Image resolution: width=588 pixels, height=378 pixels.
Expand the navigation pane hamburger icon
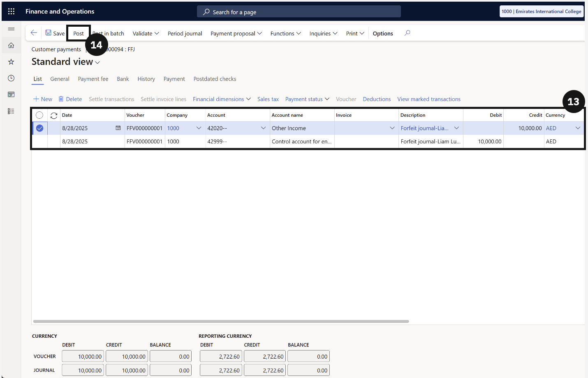(x=11, y=29)
